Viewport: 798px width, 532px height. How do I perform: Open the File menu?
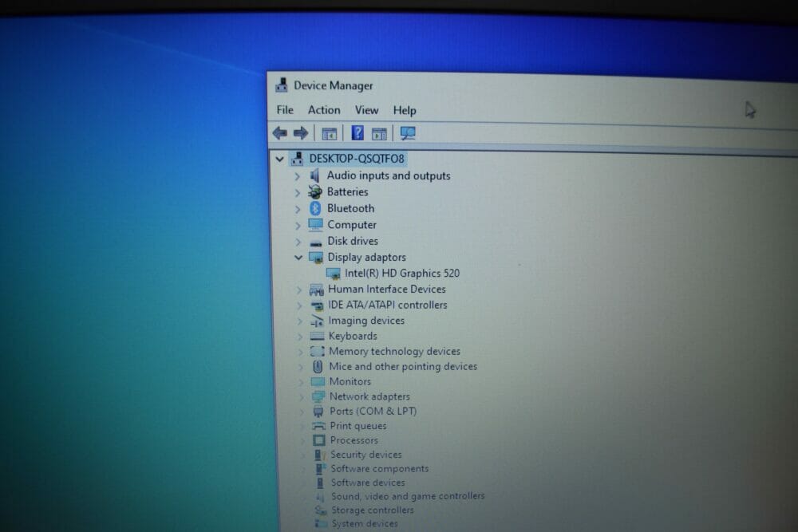click(x=285, y=110)
